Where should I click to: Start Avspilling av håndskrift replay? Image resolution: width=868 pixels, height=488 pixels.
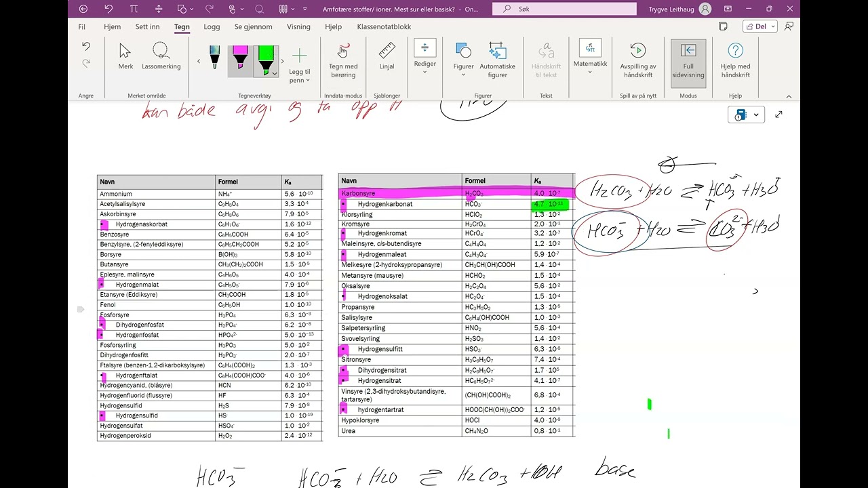click(638, 60)
